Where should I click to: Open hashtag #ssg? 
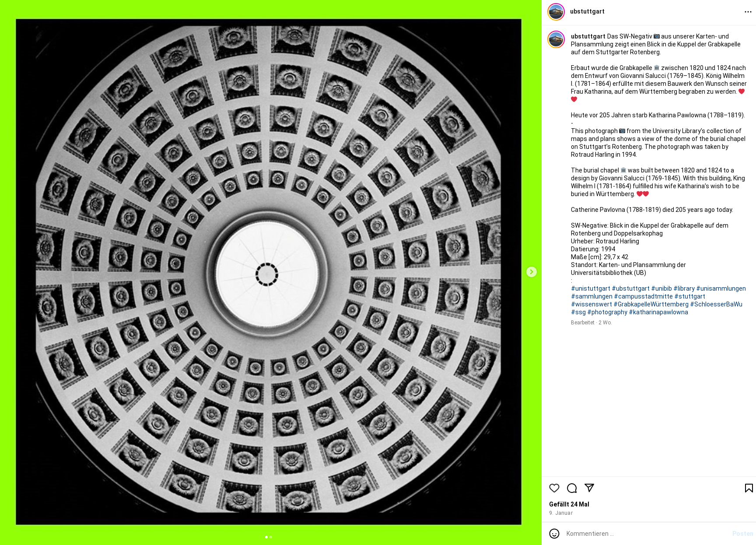pyautogui.click(x=578, y=312)
